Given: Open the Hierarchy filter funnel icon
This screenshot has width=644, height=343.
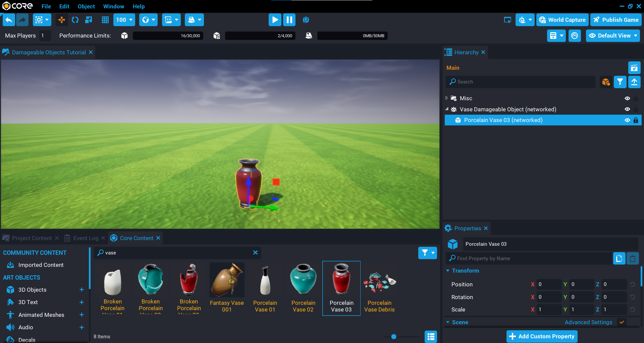Looking at the screenshot, I should tap(620, 82).
